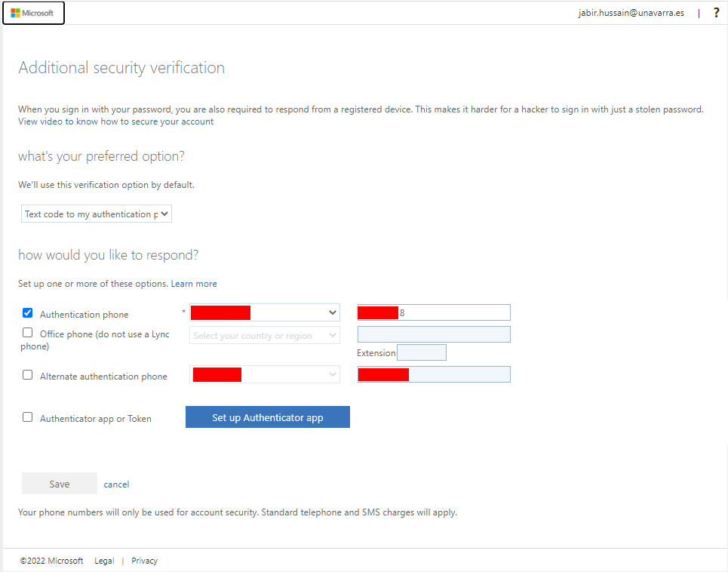Open the Authentication phone country dropdown
The height and width of the screenshot is (572, 728).
click(264, 312)
